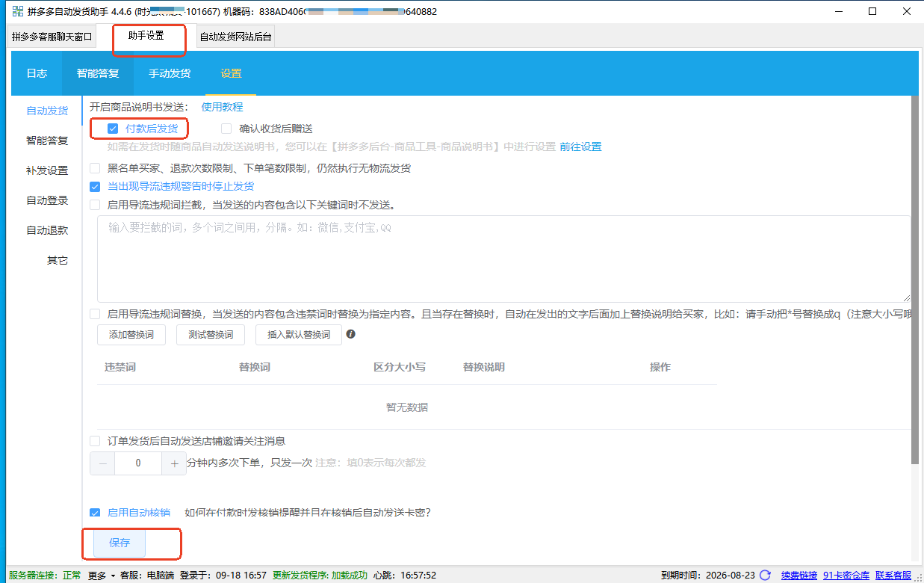924x583 pixels.
Task: Click 暂无数据 placeholder text in table
Action: tap(407, 407)
